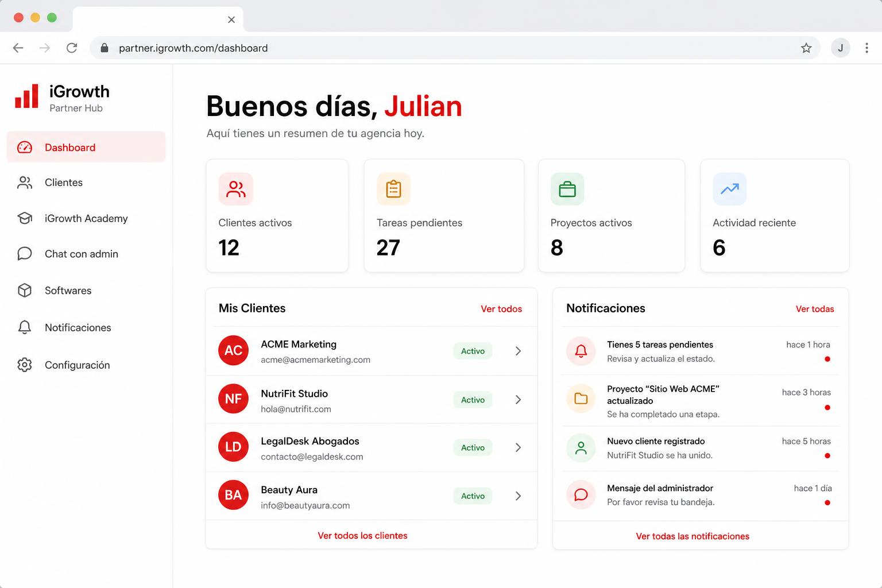Click Nuevo cliente registrado notification title

click(656, 441)
